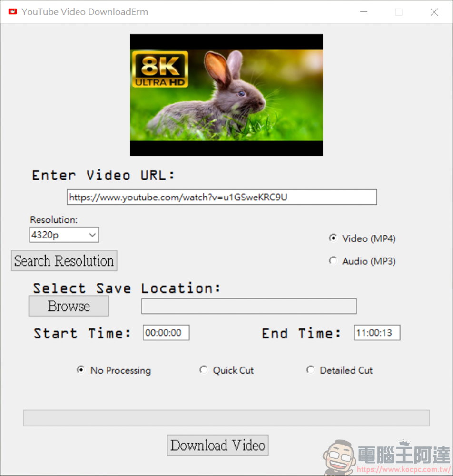Click the Search Resolution button
This screenshot has height=476, width=453.
click(64, 261)
